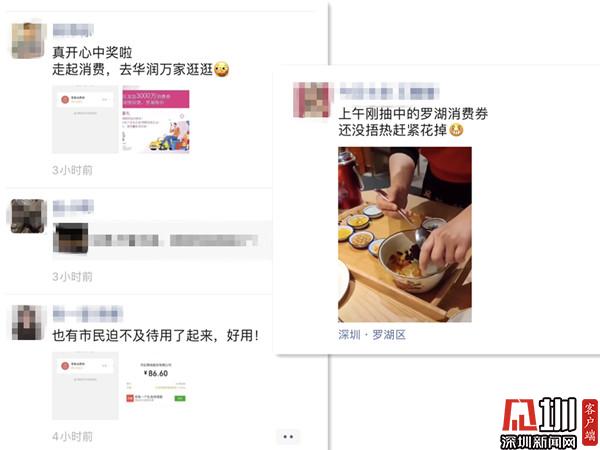Open the shared link card in second post
Viewport: 600px width, 450px height.
pyautogui.click(x=162, y=241)
